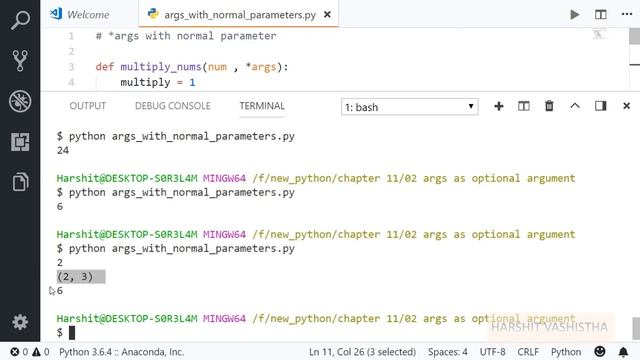
Task: Kill terminal with trash icon
Action: pyautogui.click(x=549, y=106)
